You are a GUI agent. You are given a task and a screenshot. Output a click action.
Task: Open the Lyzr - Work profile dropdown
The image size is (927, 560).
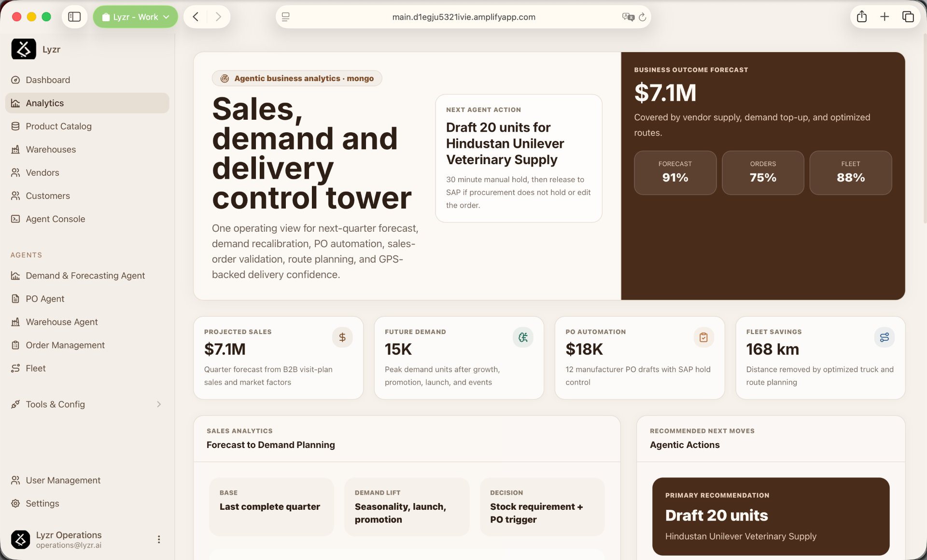[x=135, y=17]
